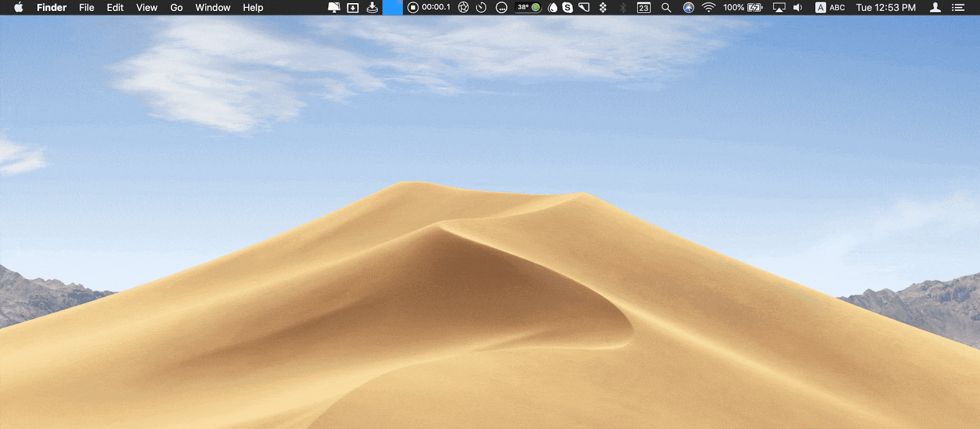This screenshot has width=980, height=429.
Task: Click the 38° temperature indicator
Action: click(x=528, y=7)
